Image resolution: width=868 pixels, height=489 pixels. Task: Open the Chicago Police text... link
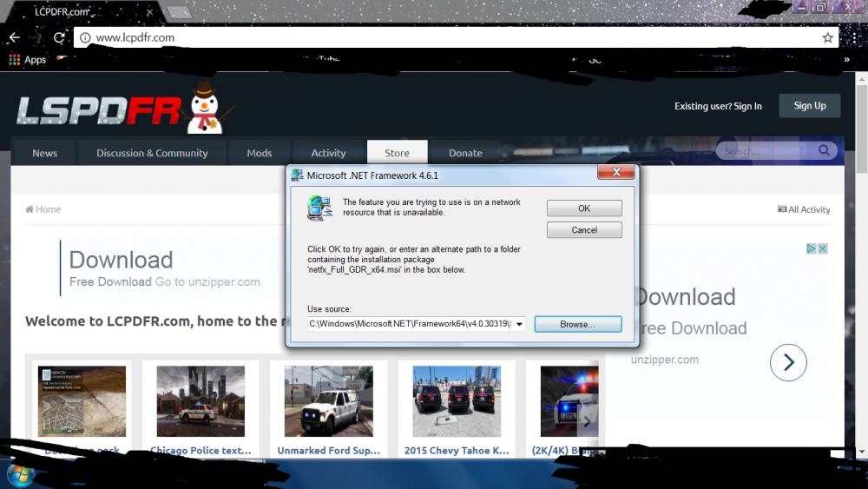point(201,450)
